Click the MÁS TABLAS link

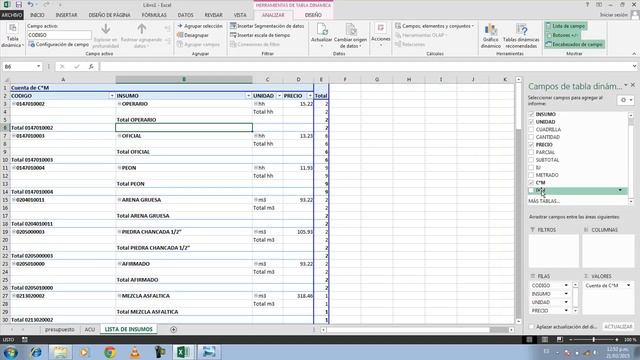(x=544, y=201)
